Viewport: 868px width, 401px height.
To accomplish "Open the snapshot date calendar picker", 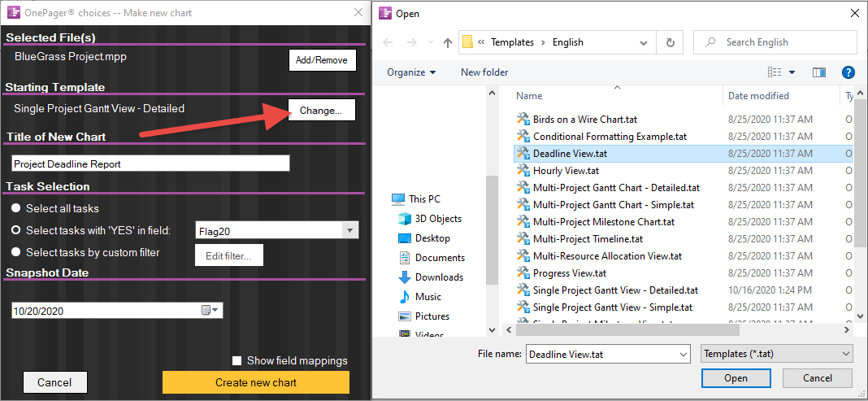I will (211, 311).
